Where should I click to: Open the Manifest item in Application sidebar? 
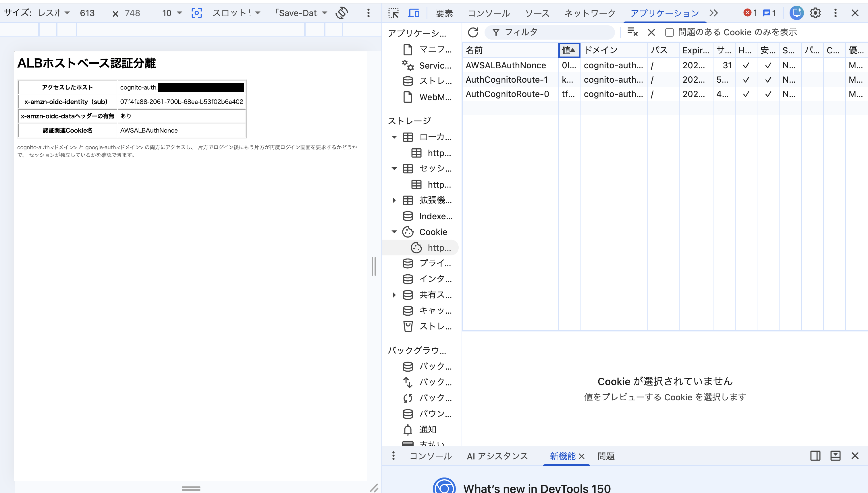pyautogui.click(x=428, y=49)
